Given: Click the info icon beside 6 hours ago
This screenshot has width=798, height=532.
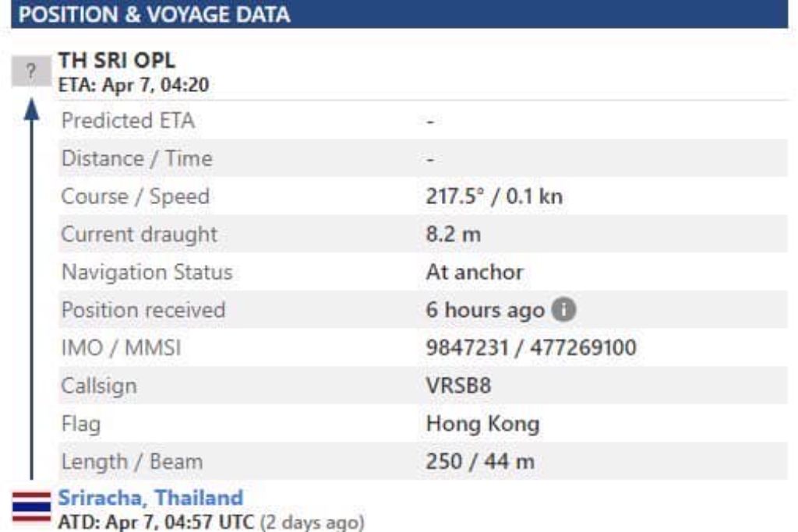Looking at the screenshot, I should [563, 310].
